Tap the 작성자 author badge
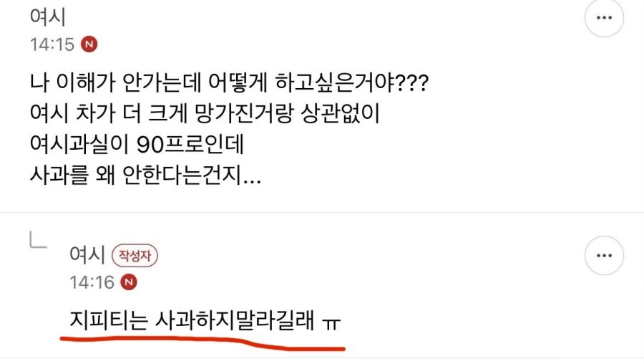This screenshot has height=364, width=644. click(x=135, y=256)
